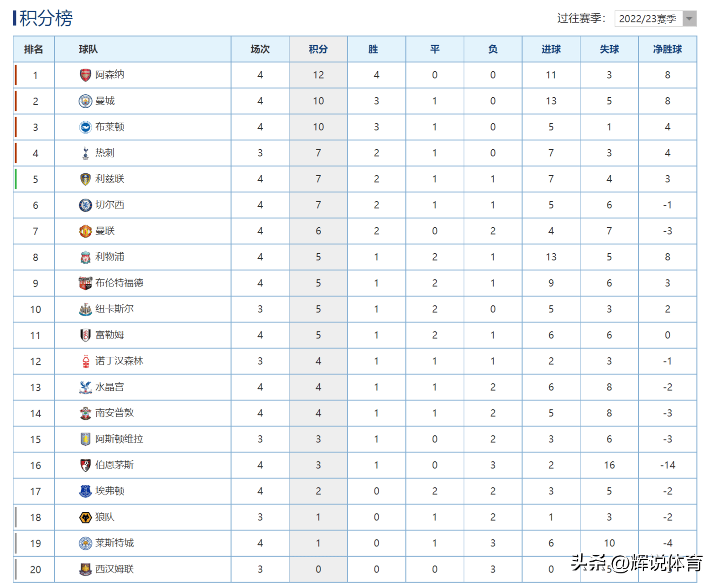Click the 排名 column header
The height and width of the screenshot is (588, 719).
click(x=34, y=49)
